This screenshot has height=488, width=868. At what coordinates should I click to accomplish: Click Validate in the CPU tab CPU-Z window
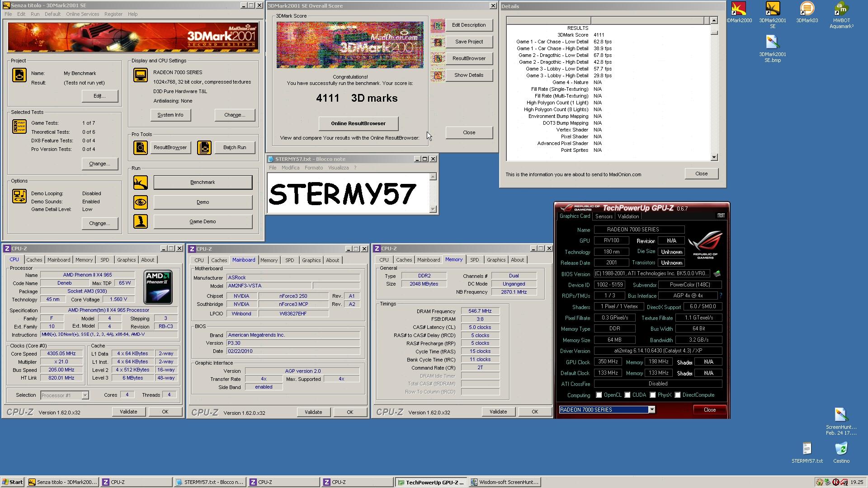(x=128, y=412)
